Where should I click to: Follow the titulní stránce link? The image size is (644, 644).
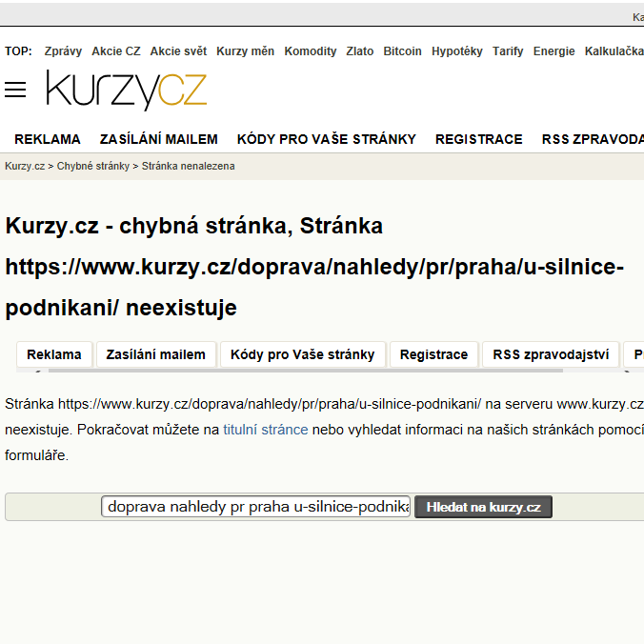click(x=266, y=430)
